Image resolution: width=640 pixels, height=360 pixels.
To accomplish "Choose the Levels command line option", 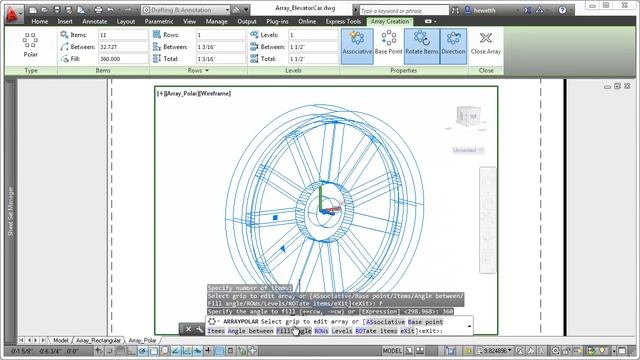I will point(342,331).
